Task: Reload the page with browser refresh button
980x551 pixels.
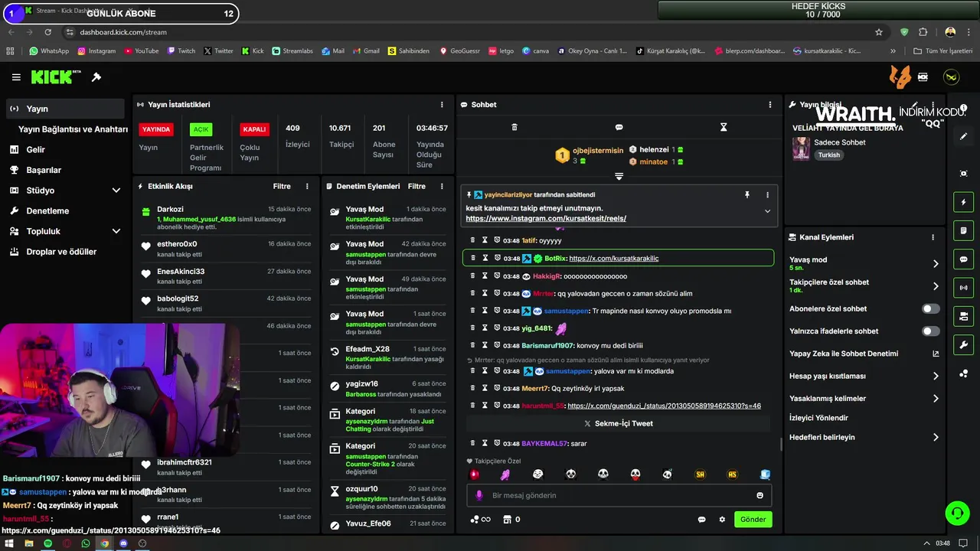Action: coord(48,32)
